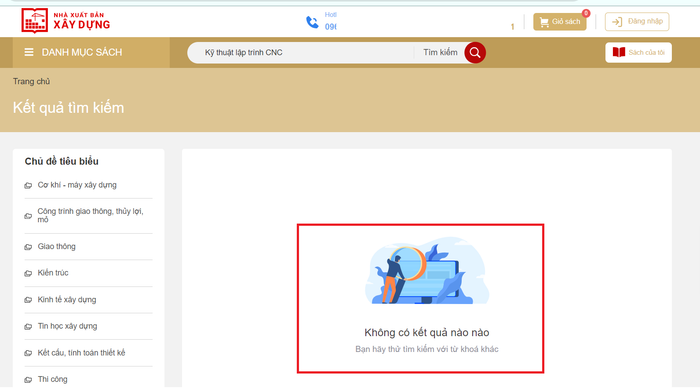Click the Đăng nhập login button
Screen dimensions: 700x390
(x=637, y=21)
